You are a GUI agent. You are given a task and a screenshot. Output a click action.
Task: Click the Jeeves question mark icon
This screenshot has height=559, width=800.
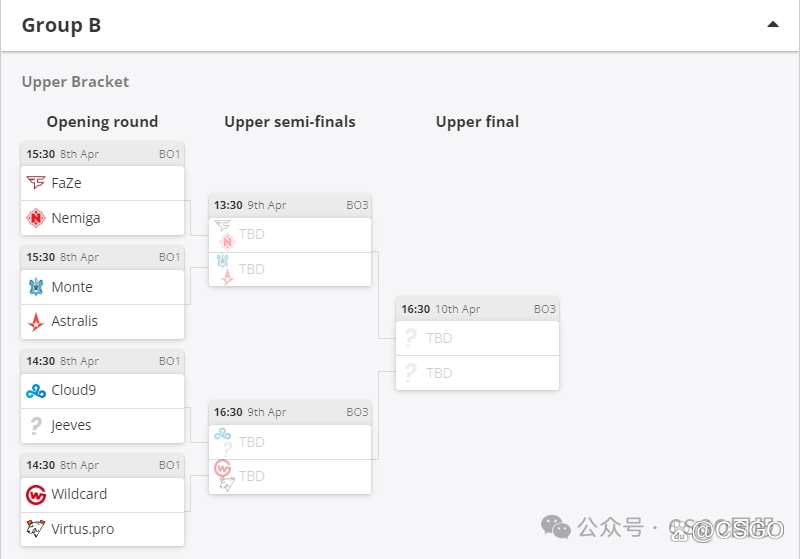pyautogui.click(x=36, y=425)
